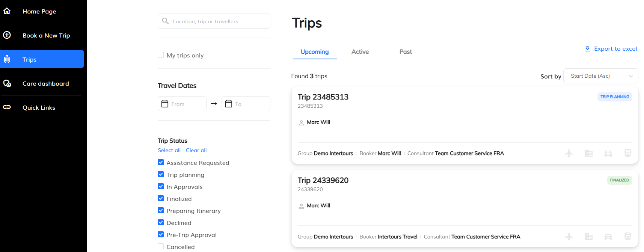Open the From travel date picker
The height and width of the screenshot is (252, 644).
pyautogui.click(x=182, y=104)
